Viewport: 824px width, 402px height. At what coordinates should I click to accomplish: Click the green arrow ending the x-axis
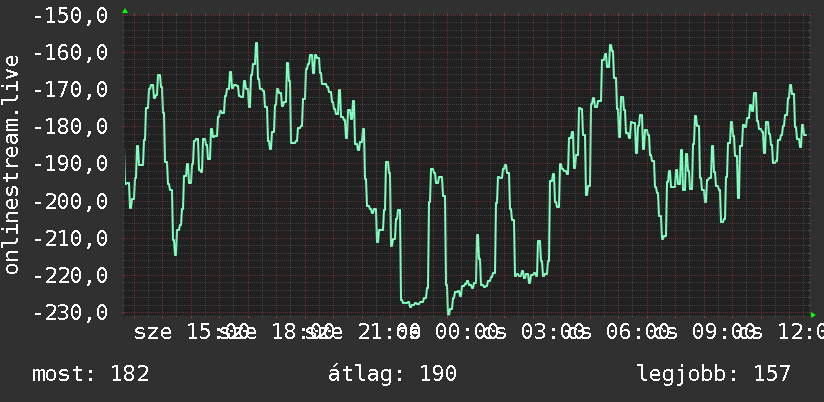point(813,315)
